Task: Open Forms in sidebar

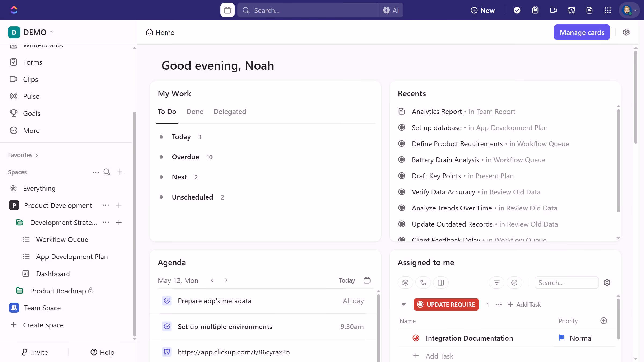Action: coord(32,62)
